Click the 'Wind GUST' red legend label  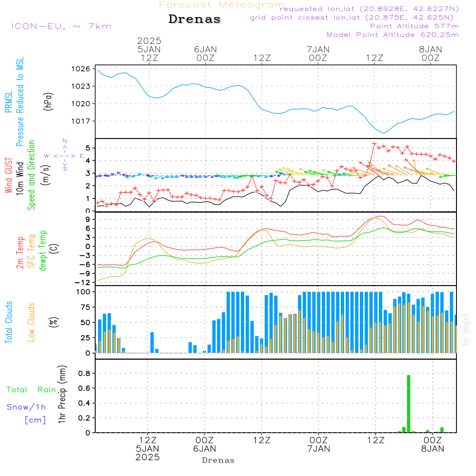pos(9,175)
